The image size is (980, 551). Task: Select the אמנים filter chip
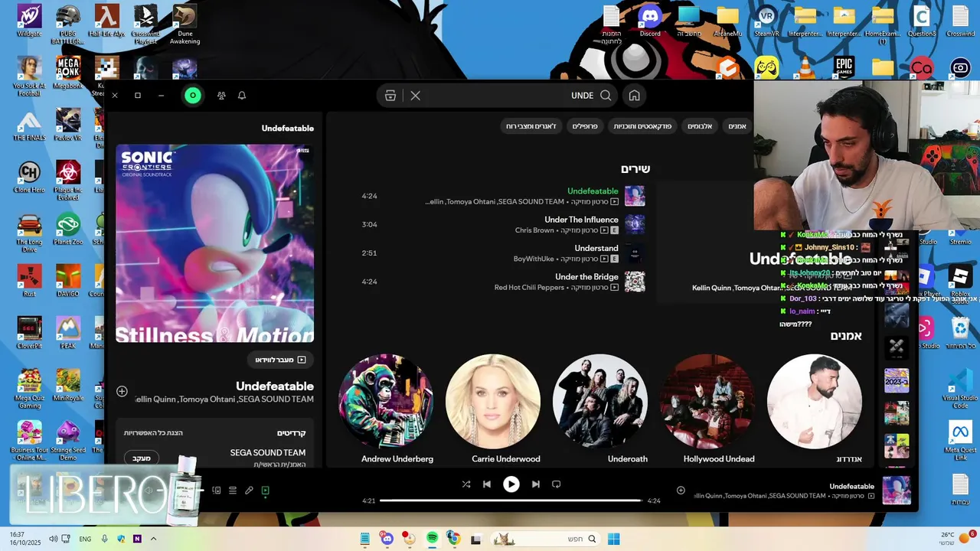pyautogui.click(x=737, y=126)
